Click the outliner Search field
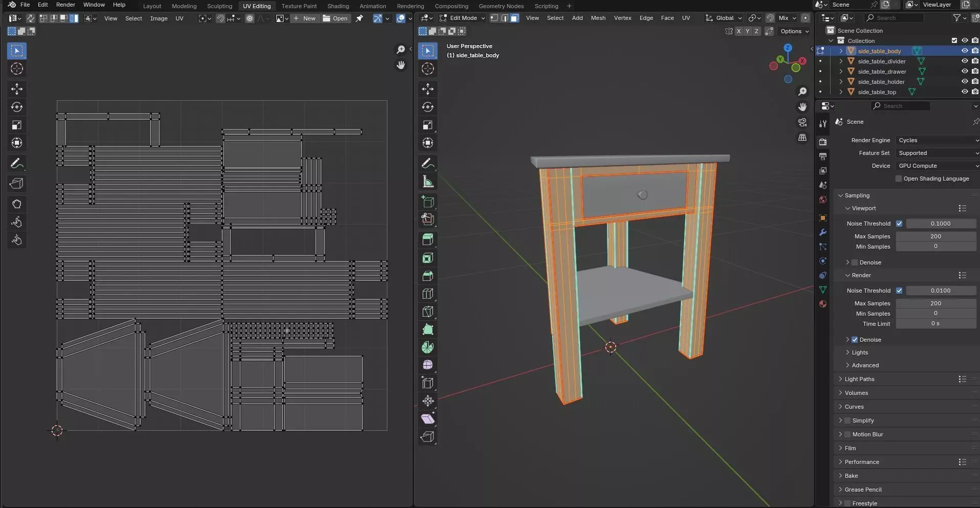 (x=894, y=18)
